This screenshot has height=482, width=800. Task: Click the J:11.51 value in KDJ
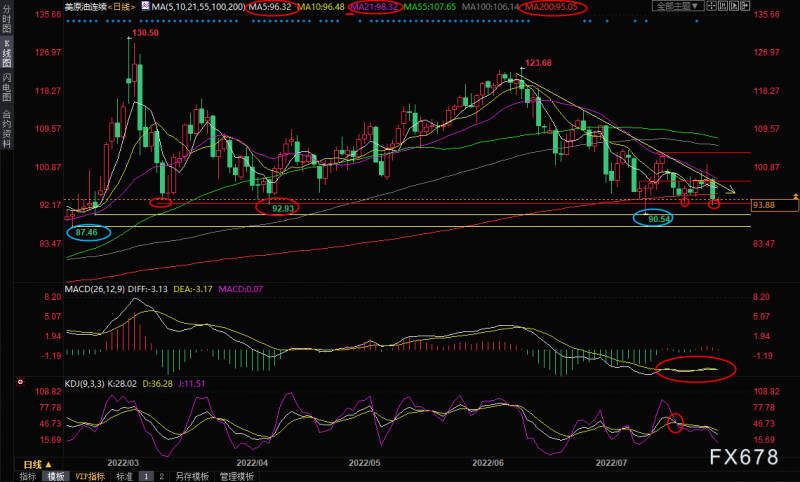point(192,384)
